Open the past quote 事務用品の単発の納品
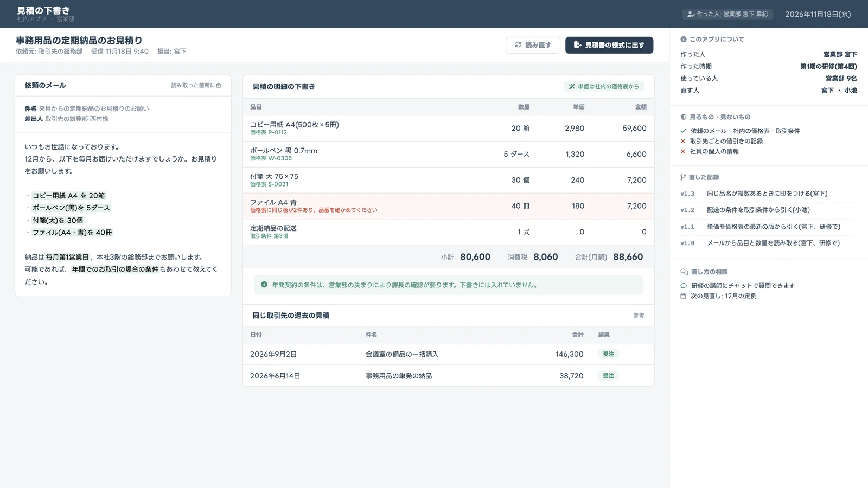Image resolution: width=868 pixels, height=488 pixels. pos(448,376)
